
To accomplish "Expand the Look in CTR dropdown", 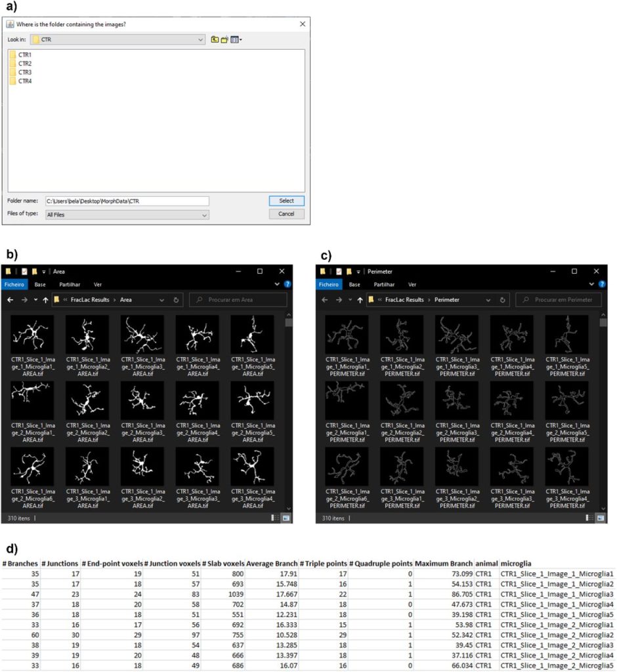I will 201,39.
